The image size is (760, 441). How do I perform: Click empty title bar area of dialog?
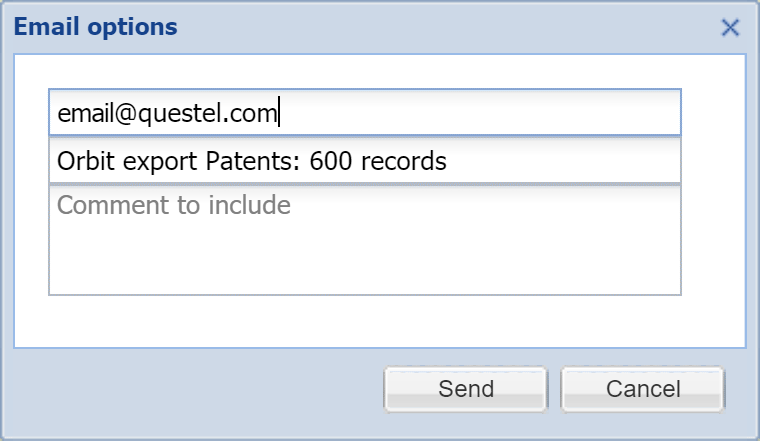point(450,27)
